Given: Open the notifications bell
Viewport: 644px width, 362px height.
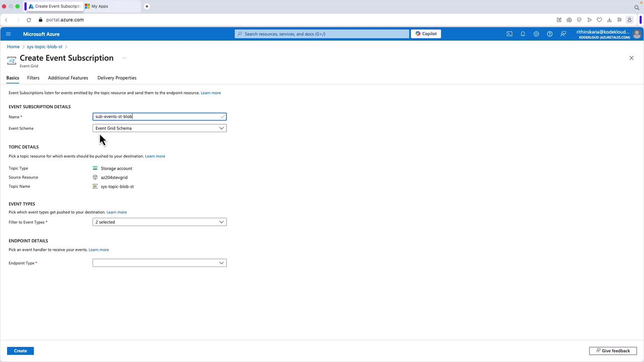Looking at the screenshot, I should [x=523, y=34].
